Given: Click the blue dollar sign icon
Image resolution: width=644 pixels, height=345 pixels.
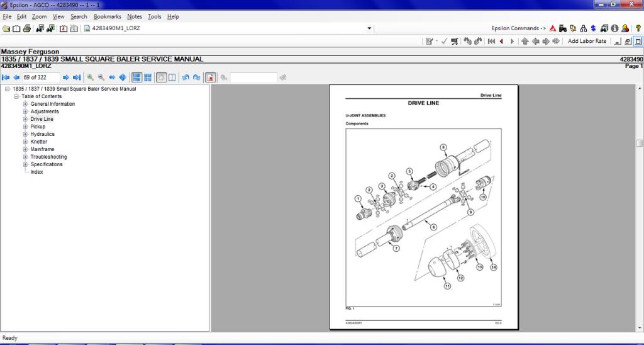Looking at the screenshot, I should (x=594, y=28).
